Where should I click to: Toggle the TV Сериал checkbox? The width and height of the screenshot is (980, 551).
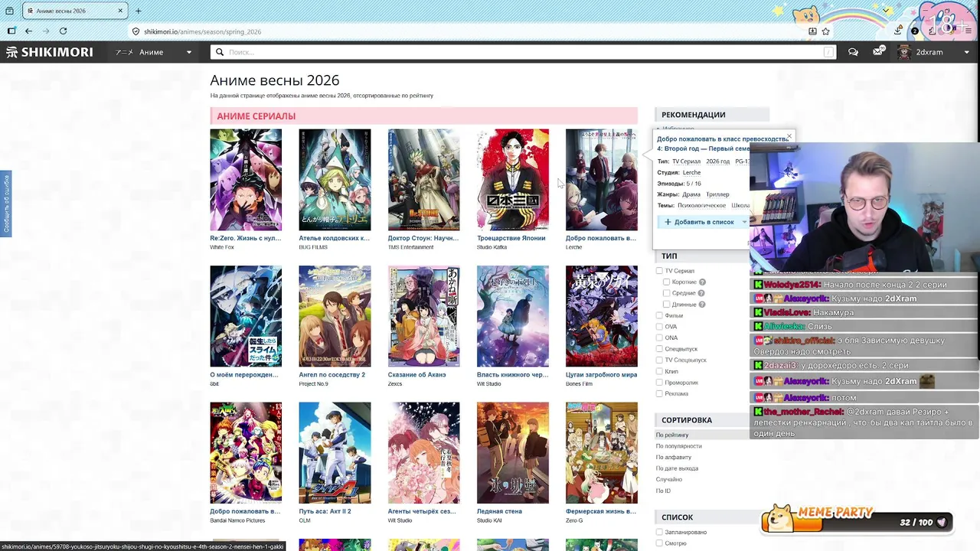(x=659, y=271)
